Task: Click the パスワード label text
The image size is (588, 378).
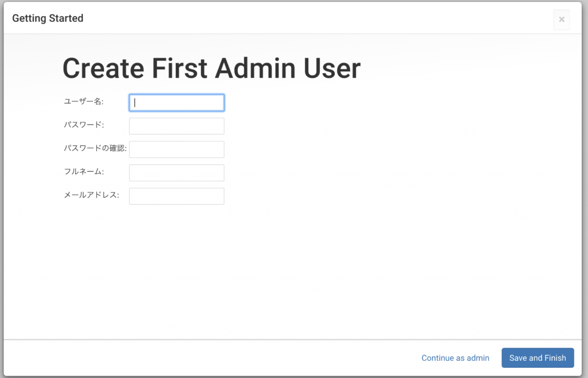Action: click(84, 125)
